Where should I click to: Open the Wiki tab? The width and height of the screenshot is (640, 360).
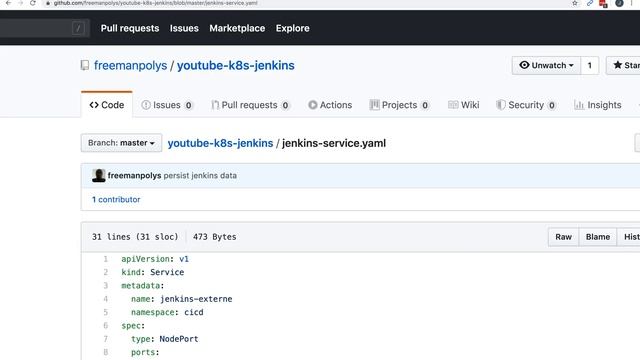tap(464, 105)
